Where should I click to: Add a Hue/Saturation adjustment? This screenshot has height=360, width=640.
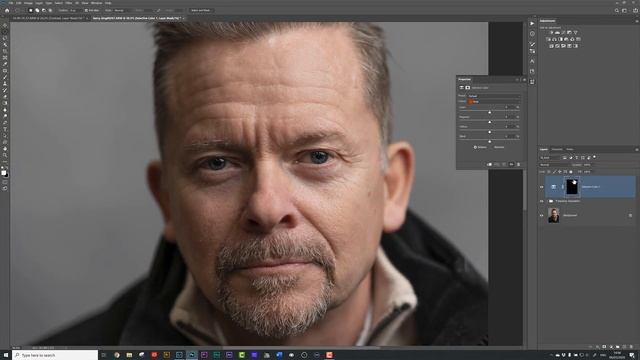(x=549, y=39)
